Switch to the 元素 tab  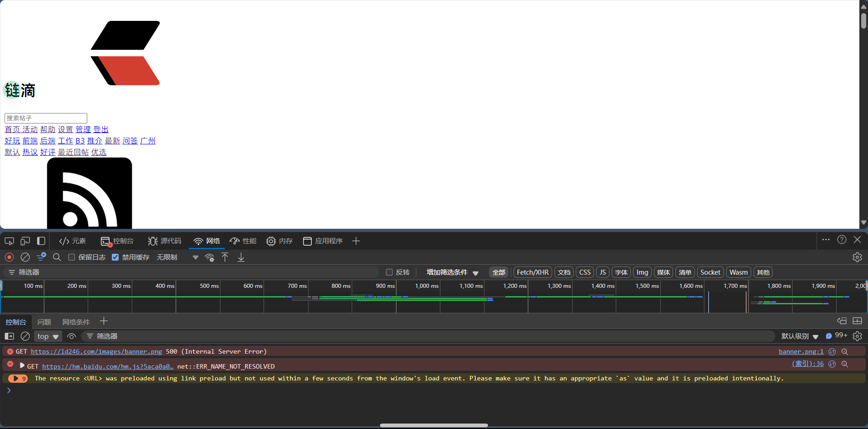tap(73, 241)
